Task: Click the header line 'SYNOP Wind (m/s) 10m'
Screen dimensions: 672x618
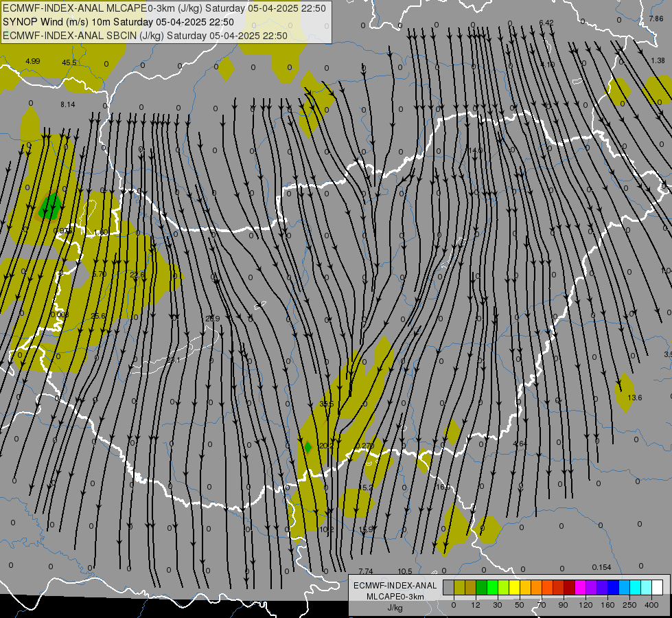Action: 57,22
